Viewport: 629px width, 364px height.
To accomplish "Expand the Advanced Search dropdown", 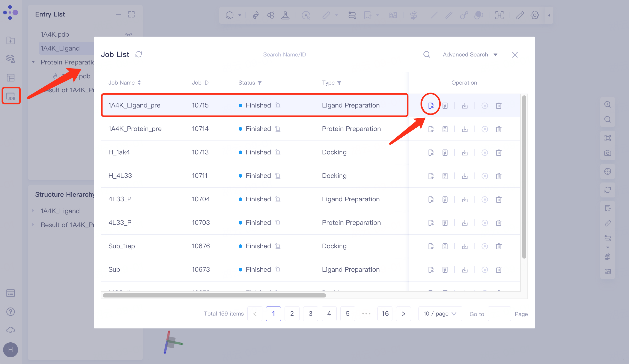I will 470,55.
